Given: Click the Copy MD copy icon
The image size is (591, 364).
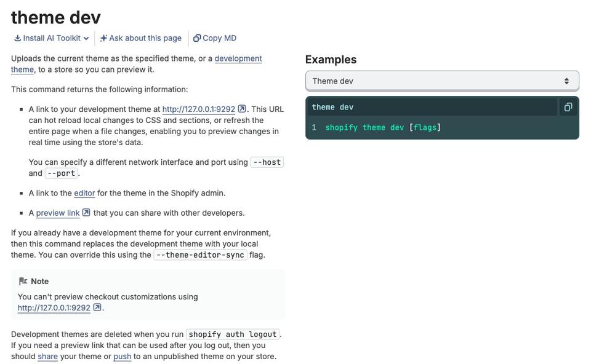Looking at the screenshot, I should tap(197, 38).
